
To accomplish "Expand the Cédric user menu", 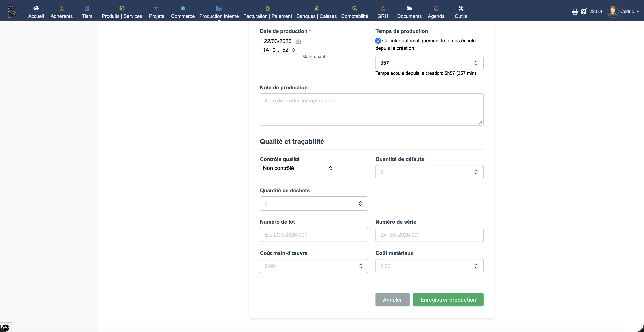I will 627,12.
